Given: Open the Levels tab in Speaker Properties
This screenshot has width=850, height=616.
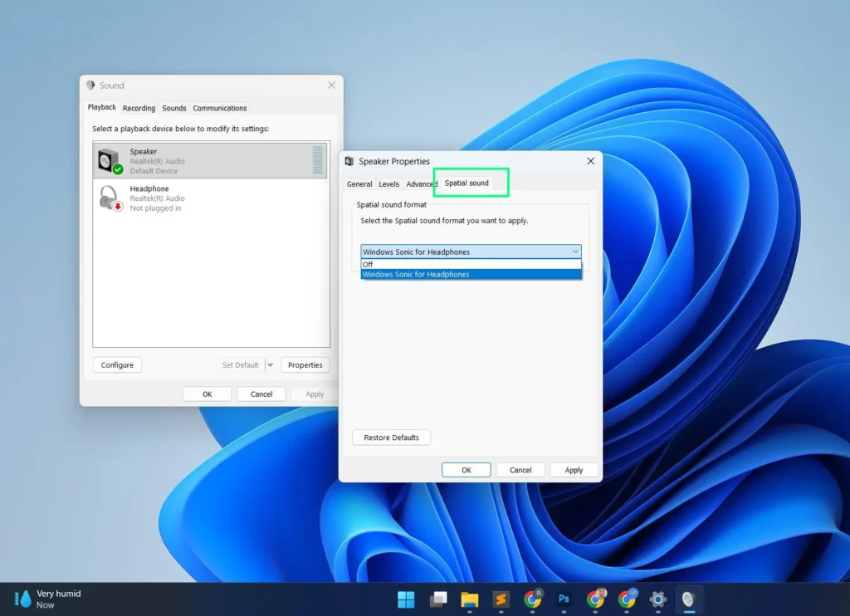Looking at the screenshot, I should pos(388,183).
